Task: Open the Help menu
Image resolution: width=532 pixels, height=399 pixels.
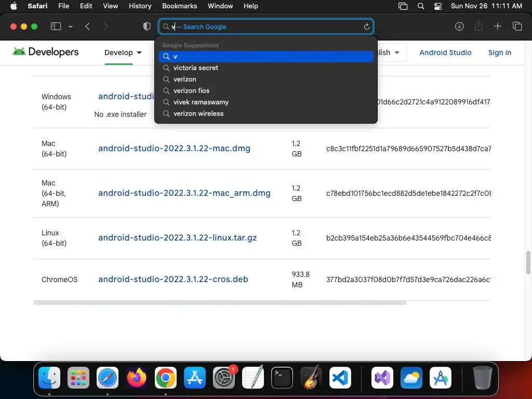Action: 251,6
